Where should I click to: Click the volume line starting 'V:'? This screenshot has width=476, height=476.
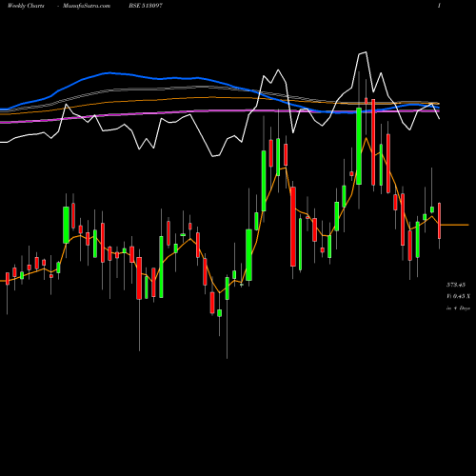click(x=458, y=296)
